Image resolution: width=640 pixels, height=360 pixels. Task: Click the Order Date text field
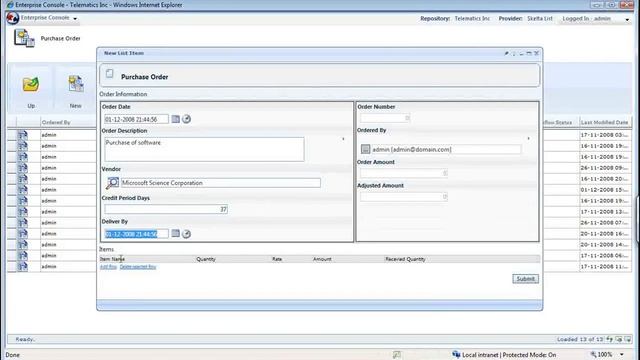pyautogui.click(x=136, y=119)
